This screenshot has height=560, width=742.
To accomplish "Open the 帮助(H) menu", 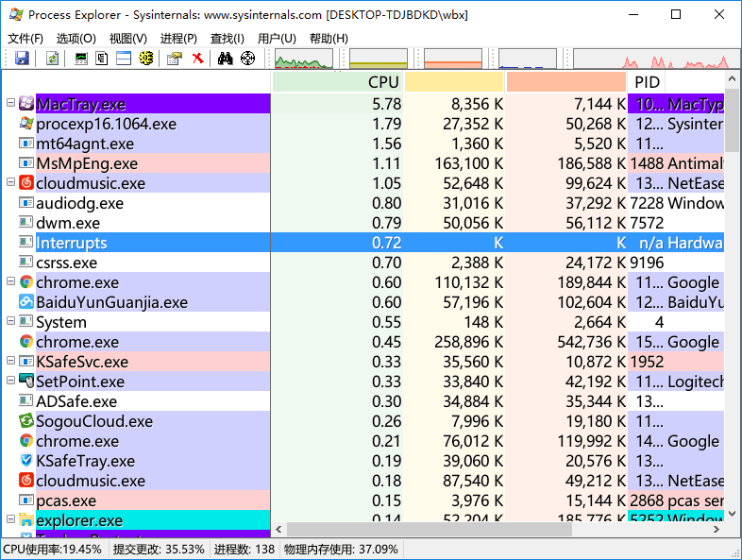I will point(329,39).
